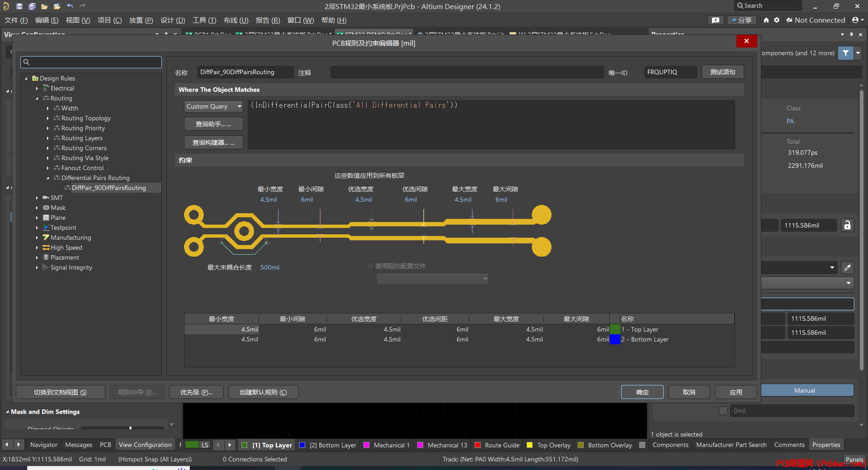This screenshot has height=470, width=868.
Task: Click the Save All icon
Action: 32,6
